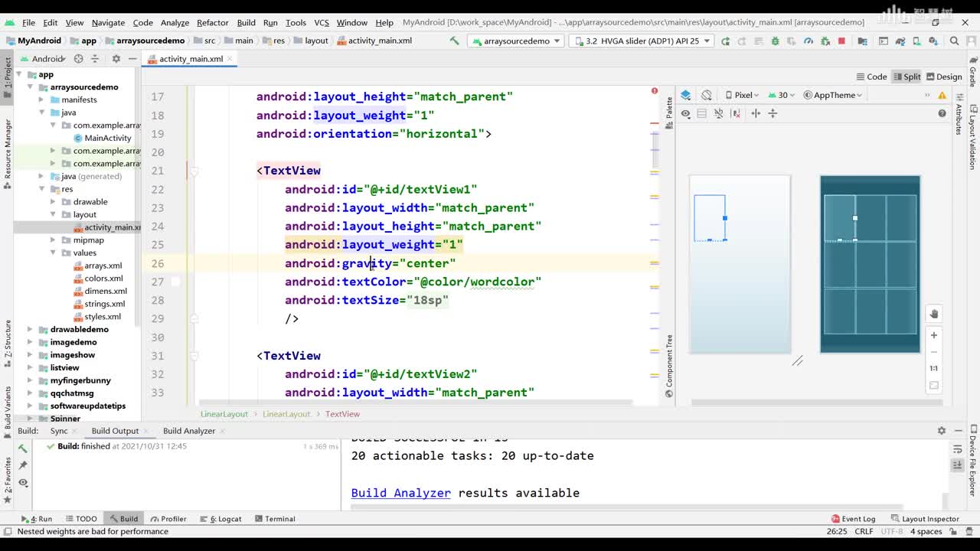Open the Event Log

(x=852, y=519)
